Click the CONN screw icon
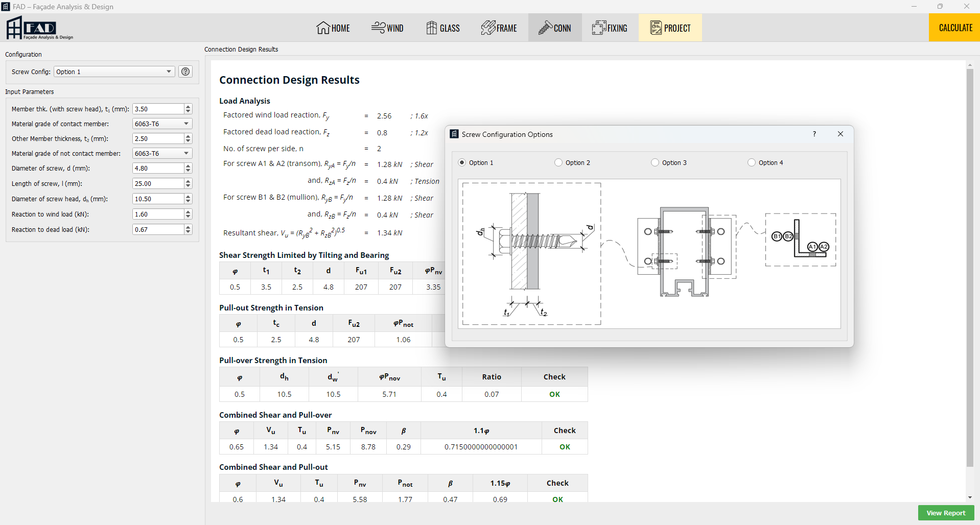The image size is (980, 525). coord(545,28)
